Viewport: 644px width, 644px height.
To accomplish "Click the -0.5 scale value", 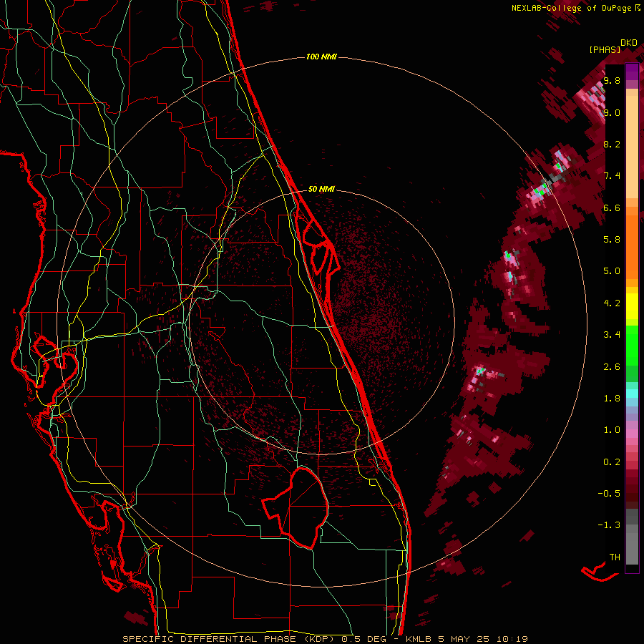I will [609, 494].
